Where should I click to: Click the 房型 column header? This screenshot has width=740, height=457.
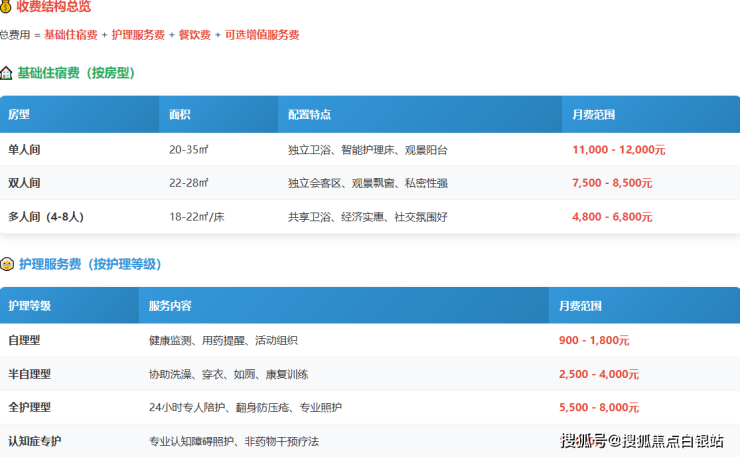(19, 115)
